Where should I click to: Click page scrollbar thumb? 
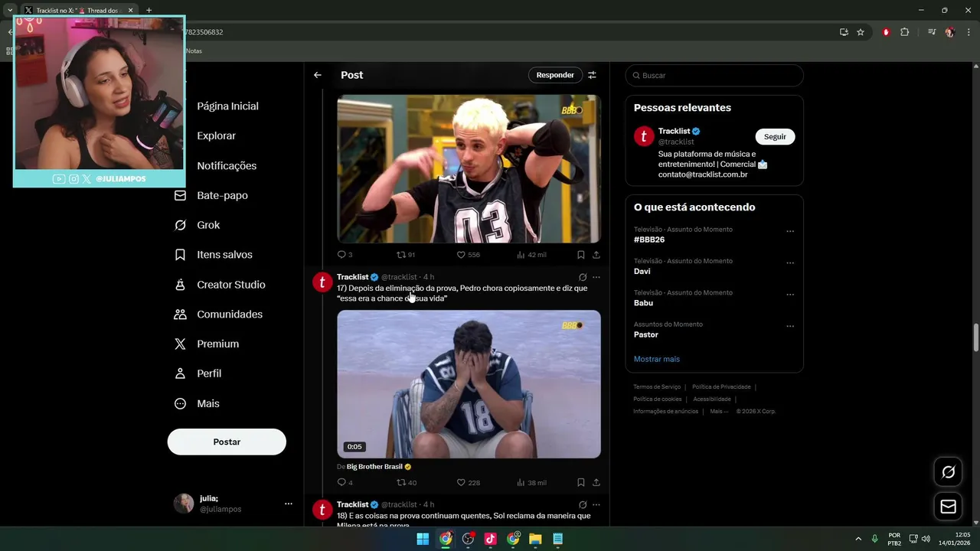(975, 336)
